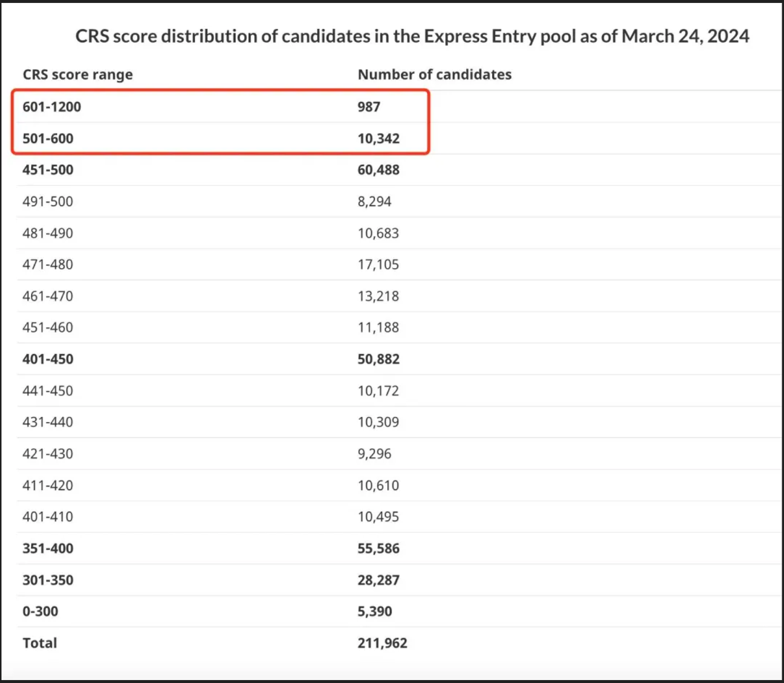Click the 9,296 candidates value
This screenshot has height=683, width=784.
374,454
